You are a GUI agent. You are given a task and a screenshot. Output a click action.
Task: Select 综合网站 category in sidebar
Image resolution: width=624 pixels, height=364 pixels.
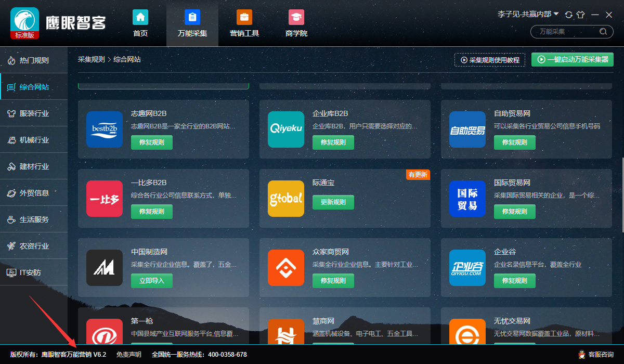pos(34,87)
